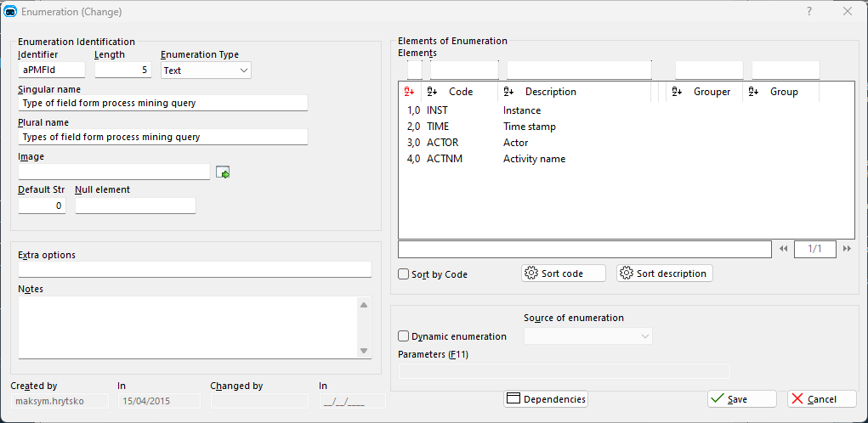Click the Sort description button
This screenshot has width=868, height=423.
pyautogui.click(x=665, y=274)
